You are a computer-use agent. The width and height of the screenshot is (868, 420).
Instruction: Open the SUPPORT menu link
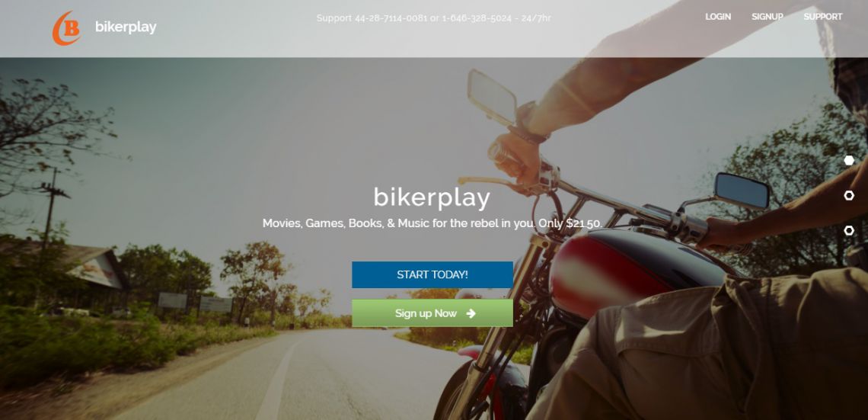pos(822,17)
